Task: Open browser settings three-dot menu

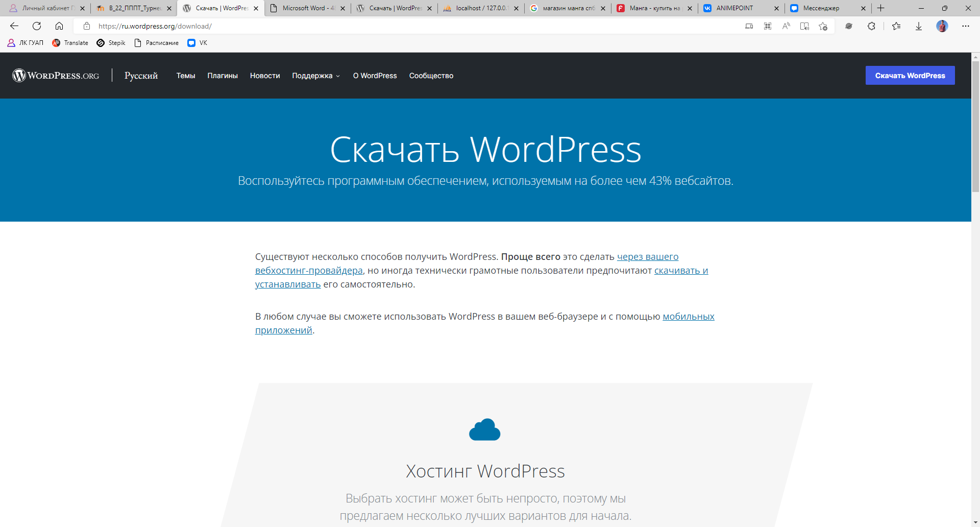Action: [966, 26]
